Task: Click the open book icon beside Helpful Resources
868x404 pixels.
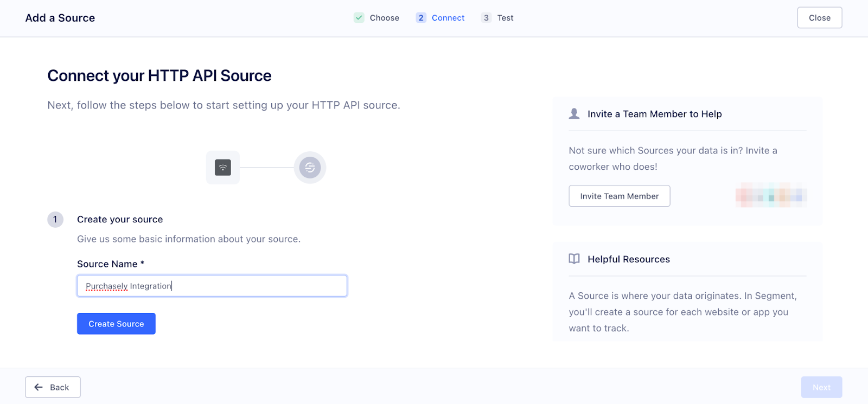Action: click(574, 259)
